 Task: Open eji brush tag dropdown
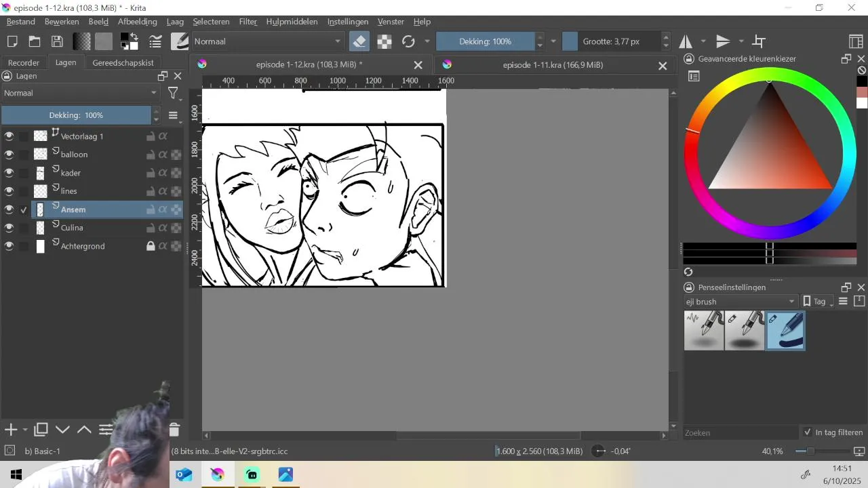[741, 302]
